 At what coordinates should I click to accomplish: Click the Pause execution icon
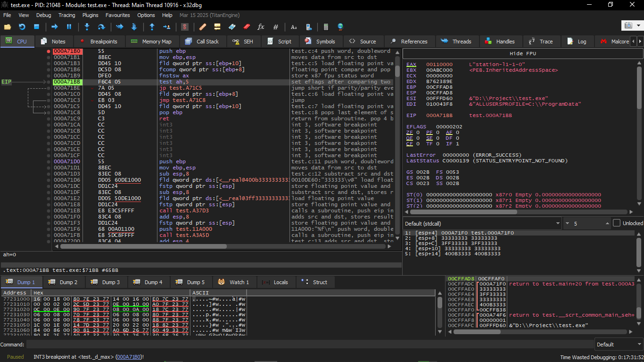pyautogui.click(x=69, y=27)
